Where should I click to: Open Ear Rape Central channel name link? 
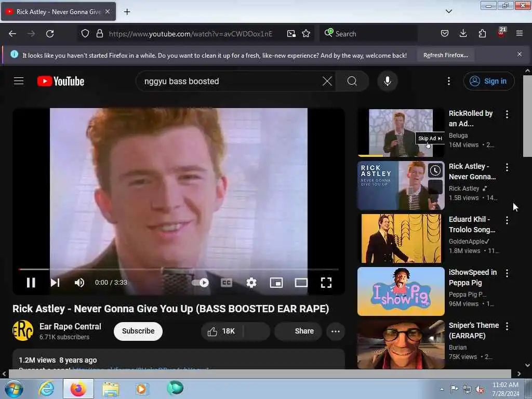coord(70,326)
